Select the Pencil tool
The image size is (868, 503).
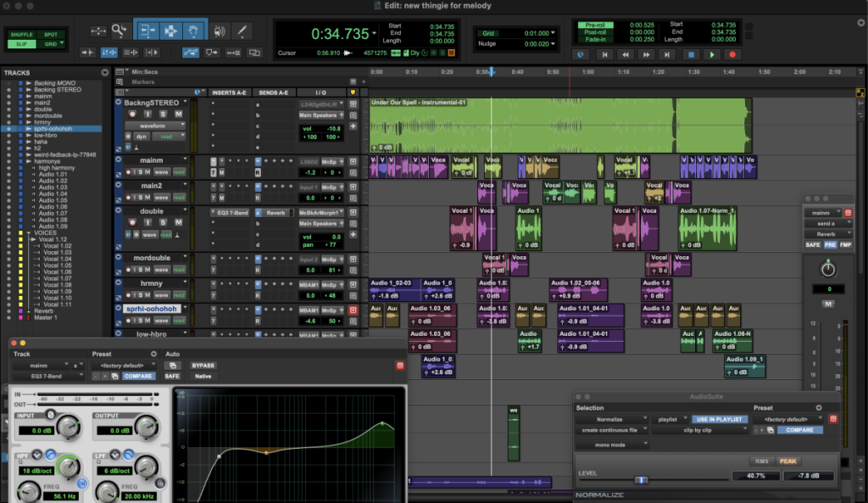(242, 29)
